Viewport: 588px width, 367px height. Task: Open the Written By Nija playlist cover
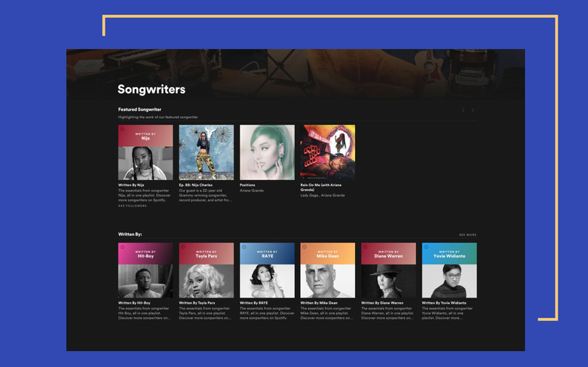[x=145, y=152]
